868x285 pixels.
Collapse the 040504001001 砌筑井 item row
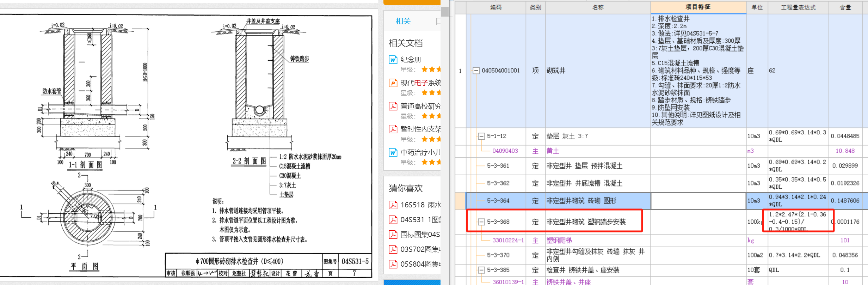pos(476,71)
